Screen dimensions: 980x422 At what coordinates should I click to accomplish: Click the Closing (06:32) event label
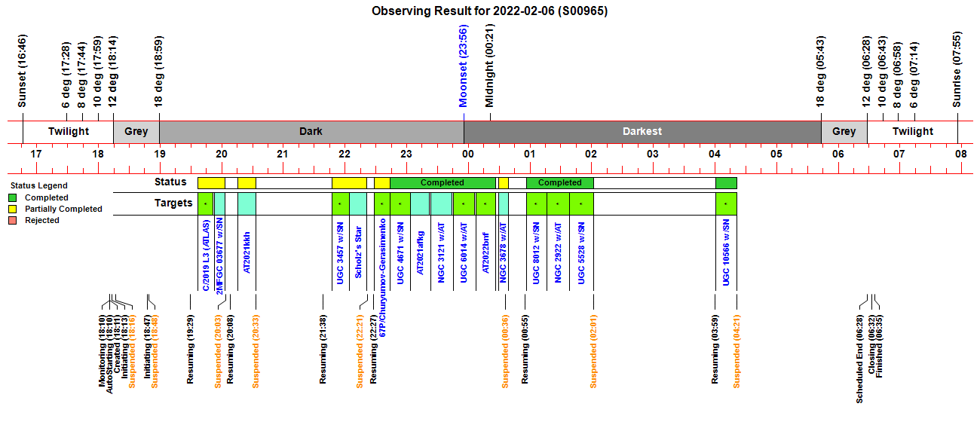871,344
